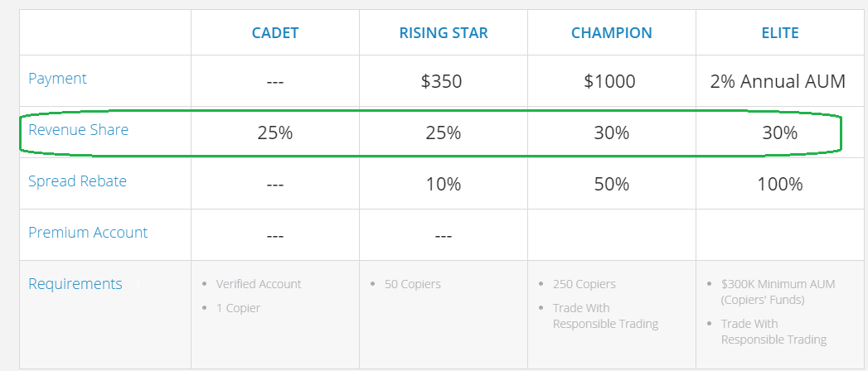Click Cadet's 25% revenue share value
The width and height of the screenshot is (868, 371).
pos(275,132)
